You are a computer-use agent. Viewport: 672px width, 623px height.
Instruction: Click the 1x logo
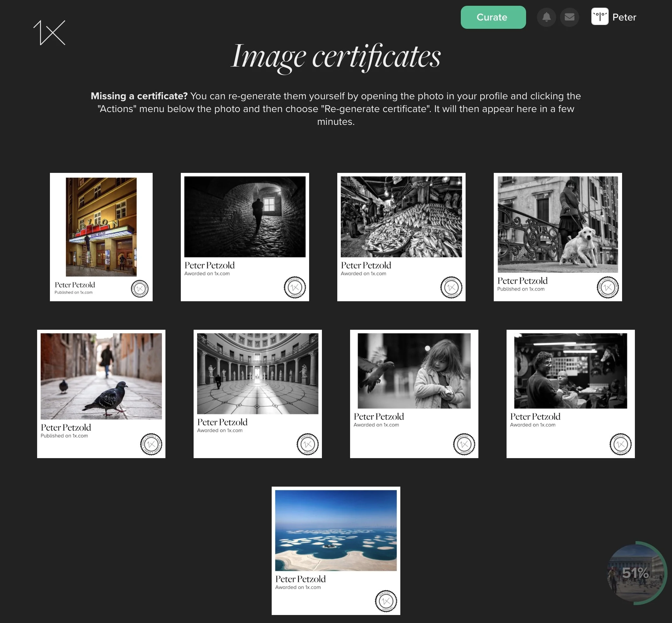(x=50, y=33)
